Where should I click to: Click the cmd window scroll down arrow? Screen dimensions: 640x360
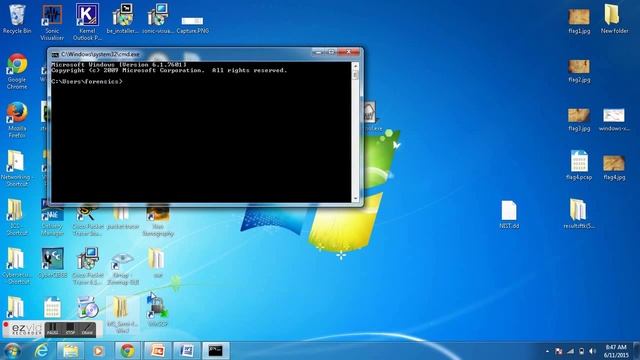coord(355,199)
